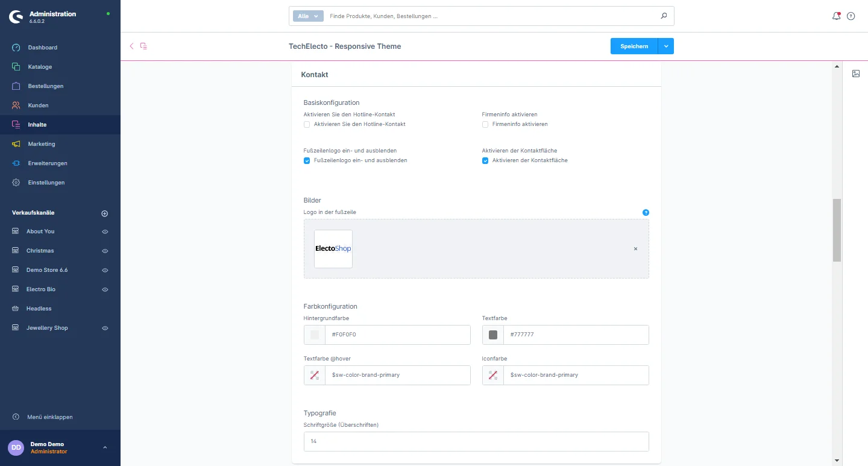Screen dimensions: 868x466
Task: Expand the Speichern button dropdown arrow
Action: coord(666,46)
